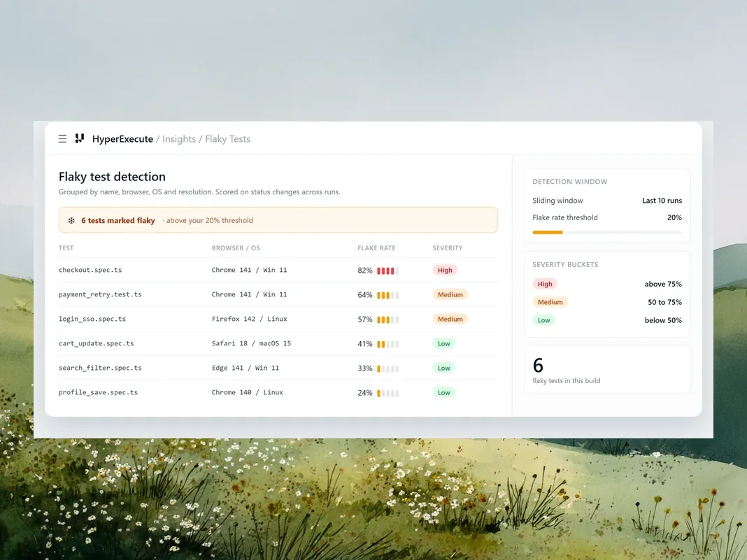This screenshot has height=560, width=747.
Task: Click Low badge on cart_update.spec.ts row
Action: [444, 344]
